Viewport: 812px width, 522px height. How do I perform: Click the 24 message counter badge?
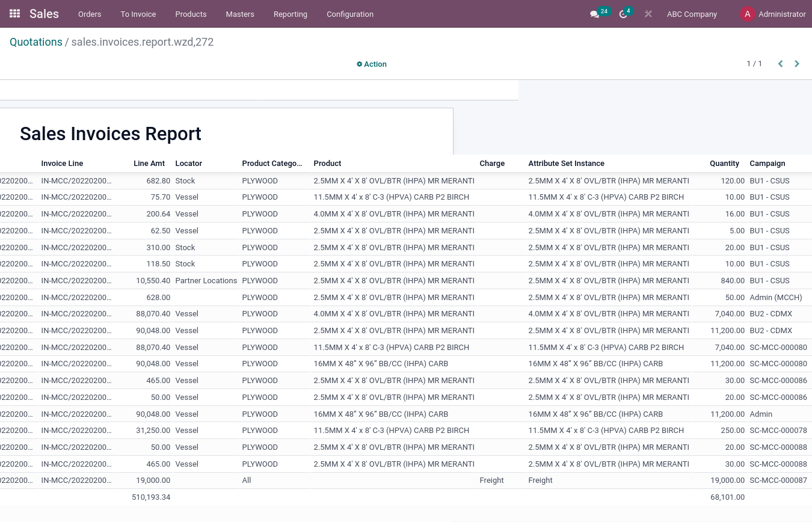[604, 11]
